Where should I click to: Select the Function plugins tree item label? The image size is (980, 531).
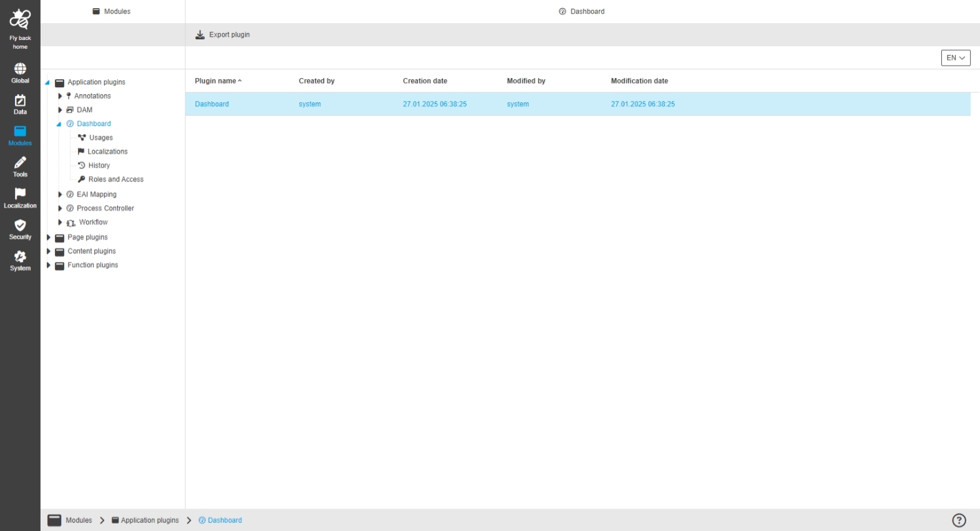point(93,265)
